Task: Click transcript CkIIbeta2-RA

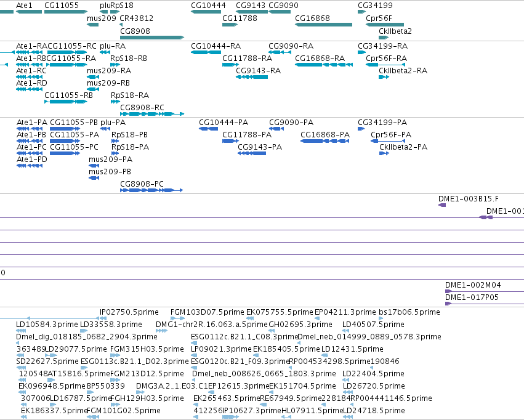Action: (x=384, y=77)
